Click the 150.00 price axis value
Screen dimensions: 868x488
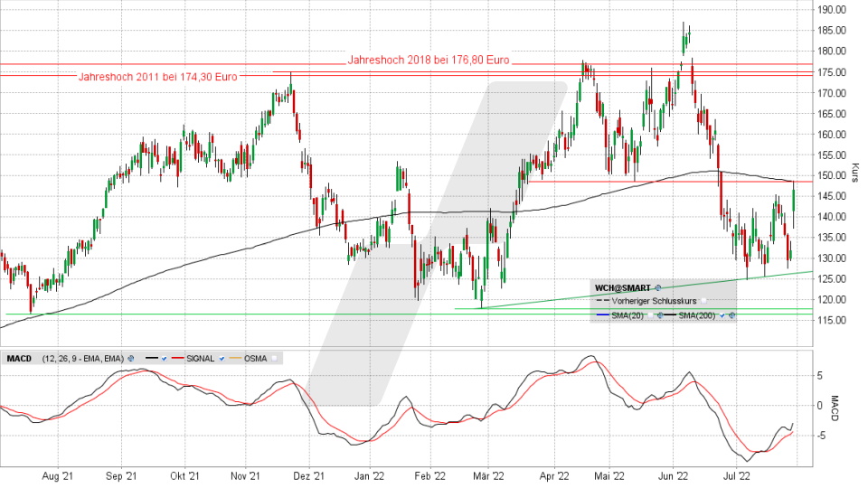pyautogui.click(x=832, y=175)
